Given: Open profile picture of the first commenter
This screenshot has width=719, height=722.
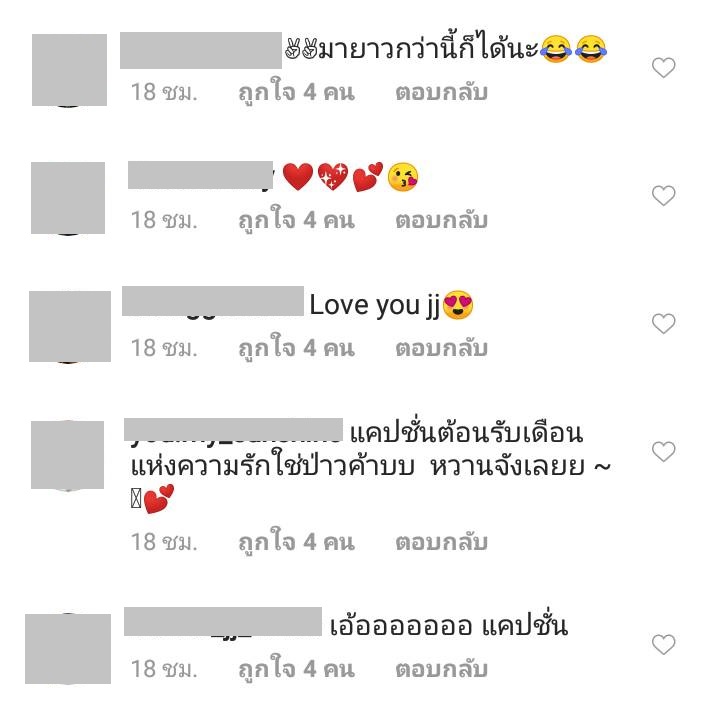Looking at the screenshot, I should tap(69, 70).
